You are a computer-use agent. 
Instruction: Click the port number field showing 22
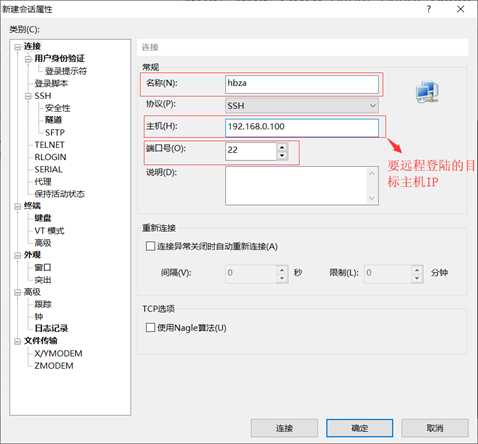tap(251, 151)
